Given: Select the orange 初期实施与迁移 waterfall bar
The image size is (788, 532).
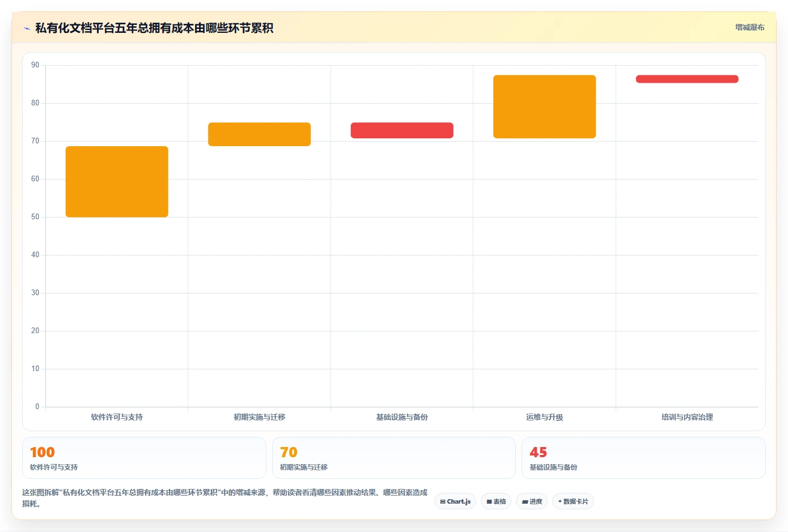Looking at the screenshot, I should tap(259, 134).
